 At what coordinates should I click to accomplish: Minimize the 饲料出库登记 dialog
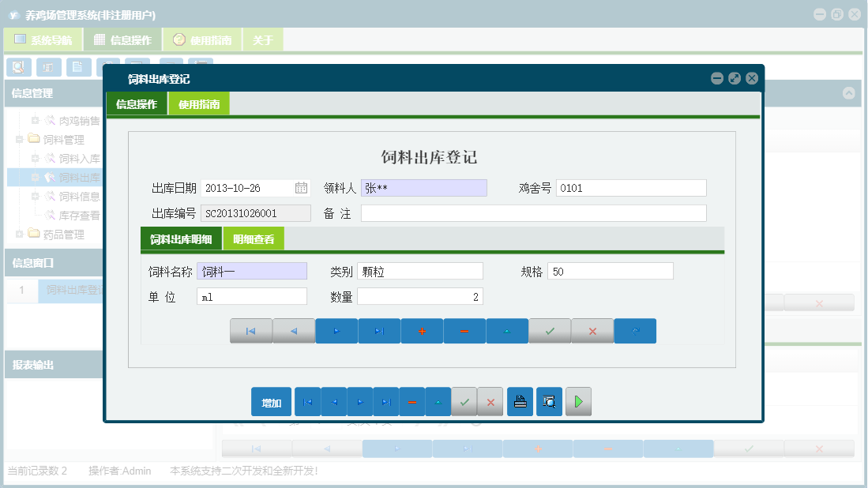click(x=717, y=78)
